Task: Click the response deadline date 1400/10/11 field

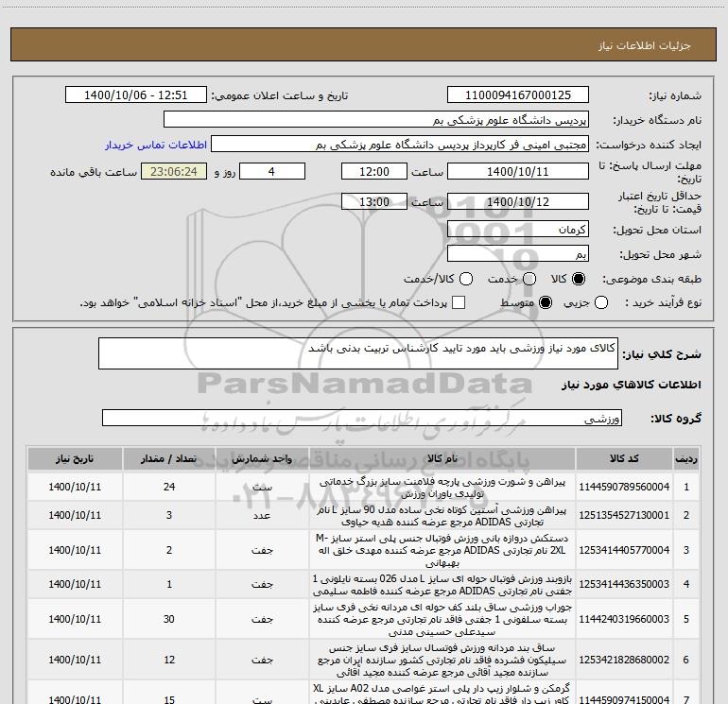Action: (x=518, y=171)
